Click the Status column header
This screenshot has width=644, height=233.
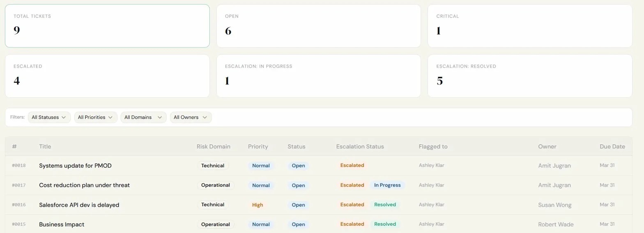pos(297,146)
